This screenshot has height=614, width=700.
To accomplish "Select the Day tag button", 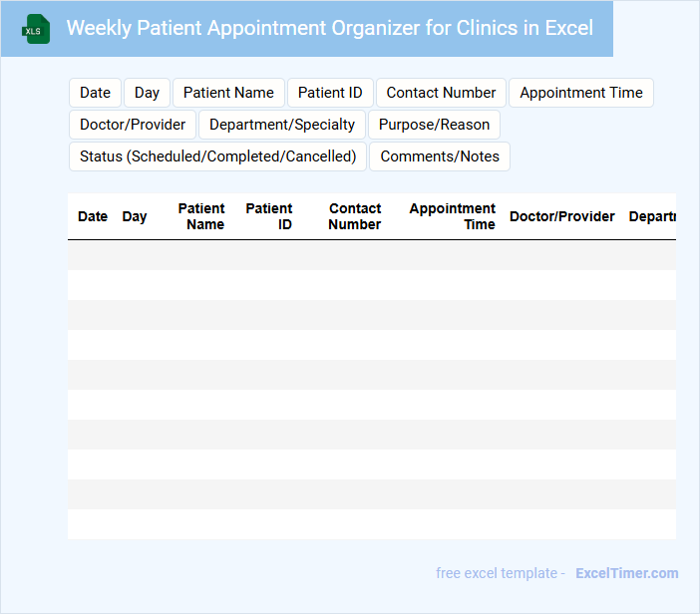I will 147,93.
